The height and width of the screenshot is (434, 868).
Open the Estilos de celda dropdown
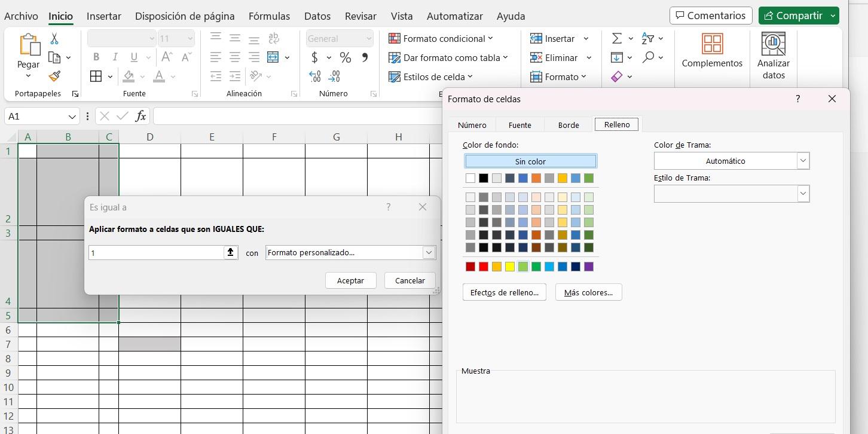(x=431, y=77)
